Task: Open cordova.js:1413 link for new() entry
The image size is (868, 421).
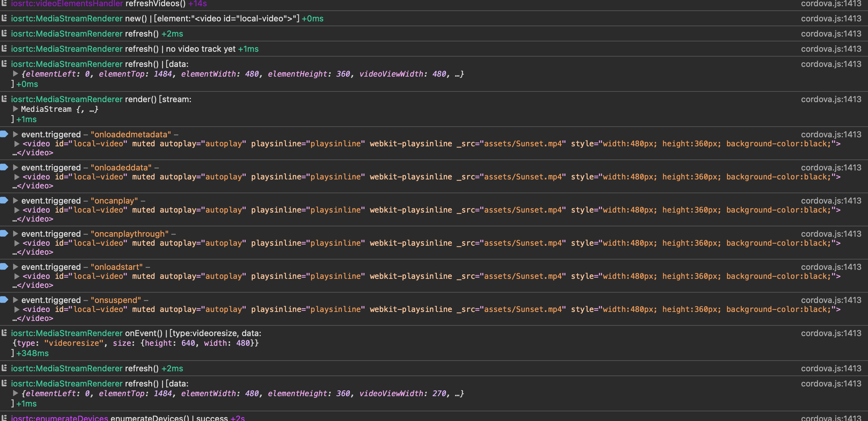Action: (x=831, y=18)
